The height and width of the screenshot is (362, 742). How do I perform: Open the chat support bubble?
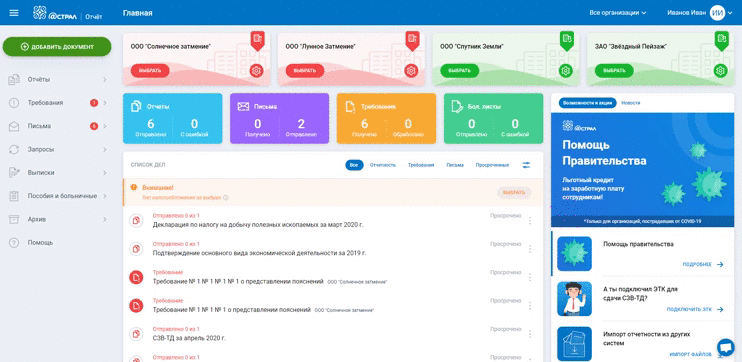725,347
